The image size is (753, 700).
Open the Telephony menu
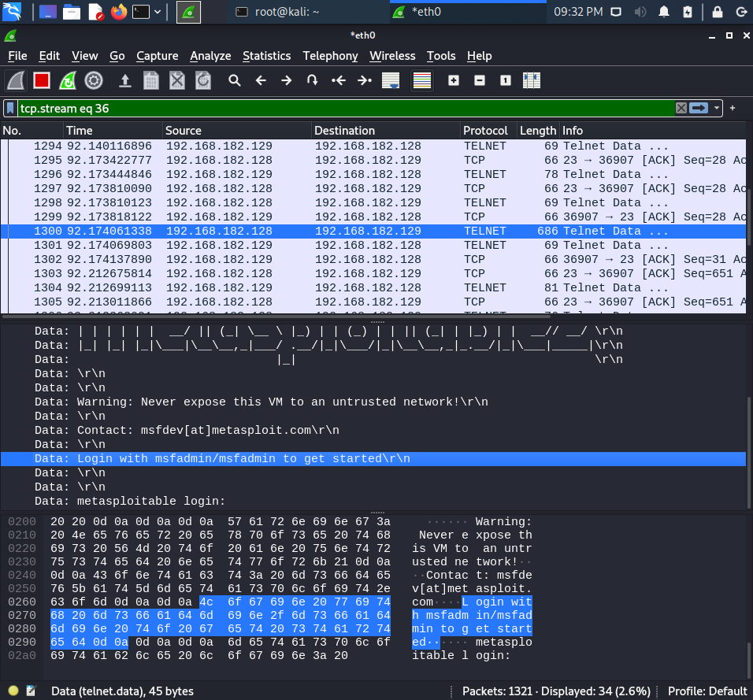330,56
